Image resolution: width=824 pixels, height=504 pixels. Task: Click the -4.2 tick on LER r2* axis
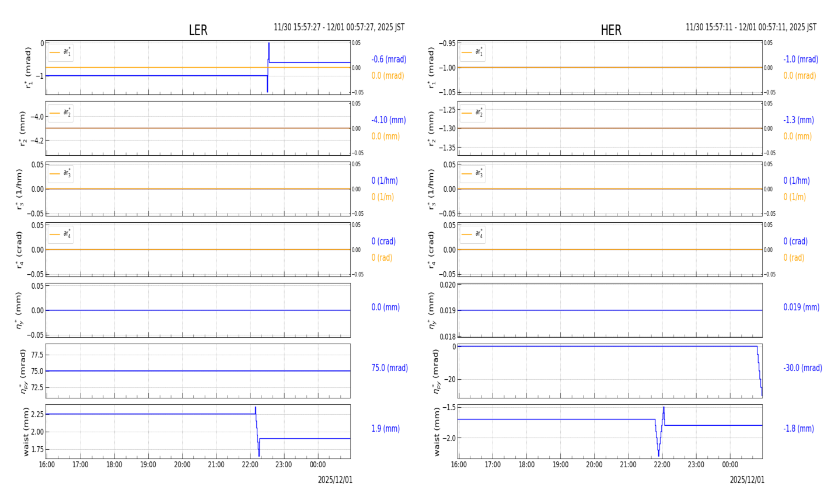36,140
